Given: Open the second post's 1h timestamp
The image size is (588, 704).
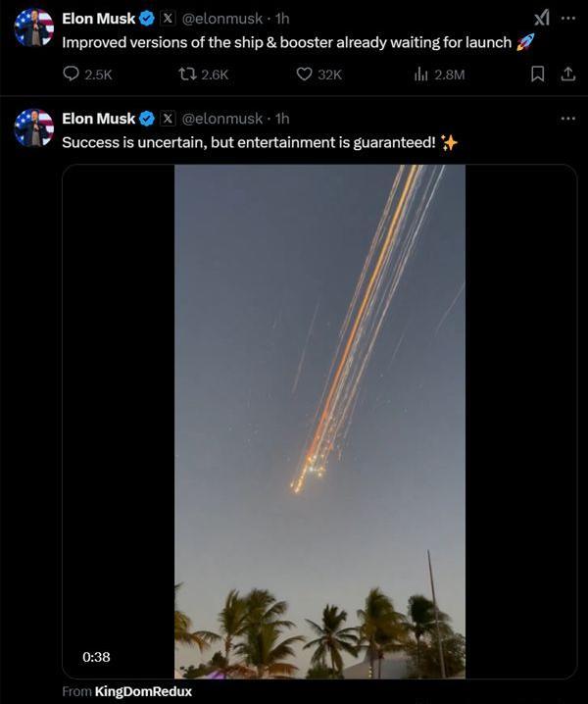Looking at the screenshot, I should click(282, 119).
